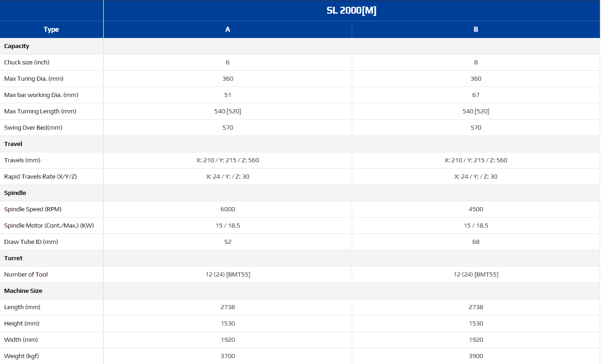Click spindle speed value 4500
The image size is (601, 364).
[476, 209]
